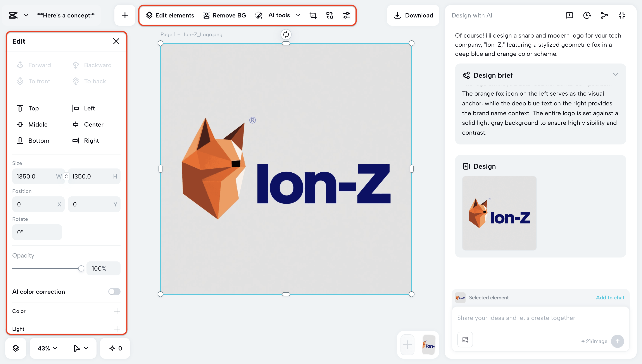Toggle AI color correction
Image resolution: width=642 pixels, height=364 pixels.
pos(114,292)
